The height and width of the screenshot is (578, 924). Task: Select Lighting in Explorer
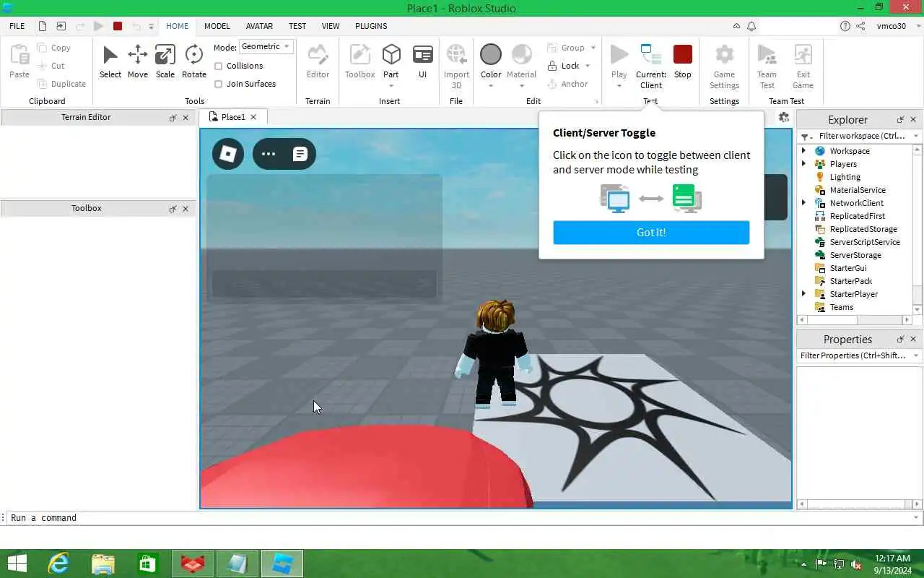point(845,177)
